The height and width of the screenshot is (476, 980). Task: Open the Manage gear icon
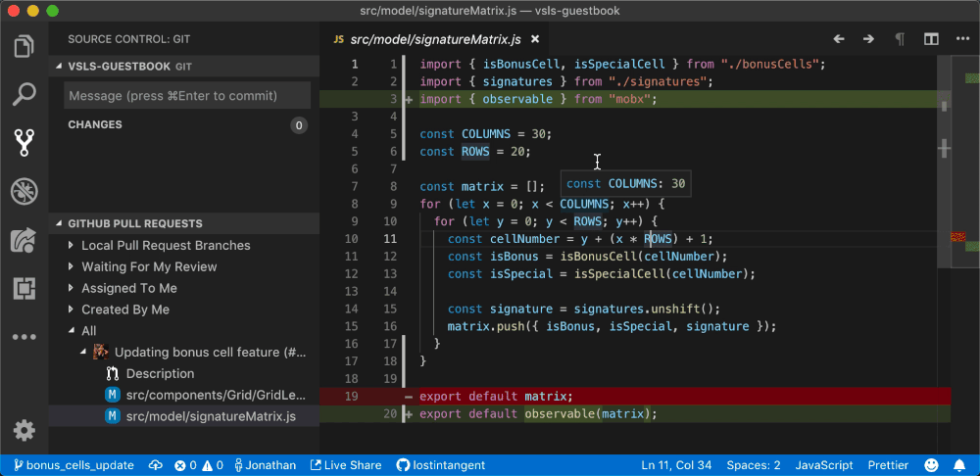point(24,430)
